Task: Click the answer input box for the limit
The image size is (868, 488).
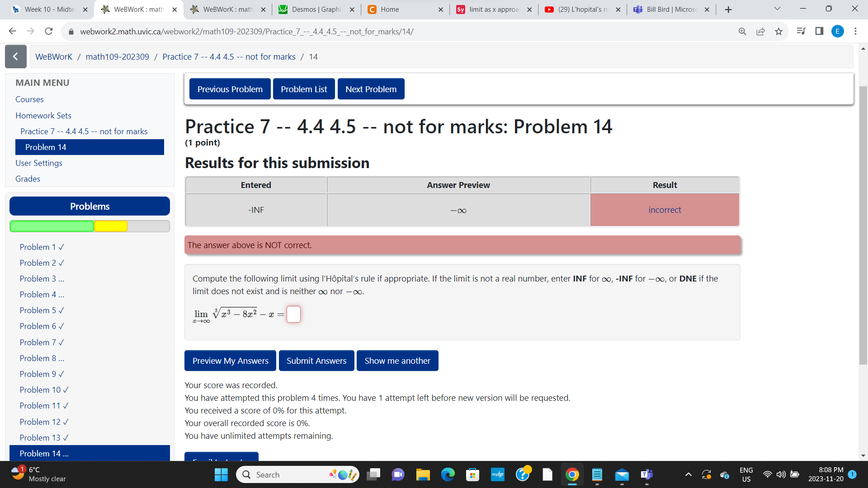Action: pos(293,314)
